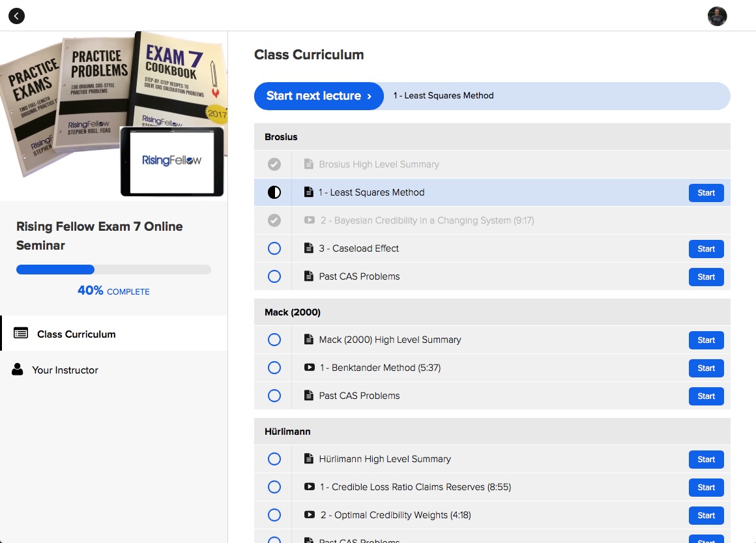The image size is (756, 543).
Task: Click video icon beside Optimal Credibility Weights
Action: pyautogui.click(x=310, y=514)
